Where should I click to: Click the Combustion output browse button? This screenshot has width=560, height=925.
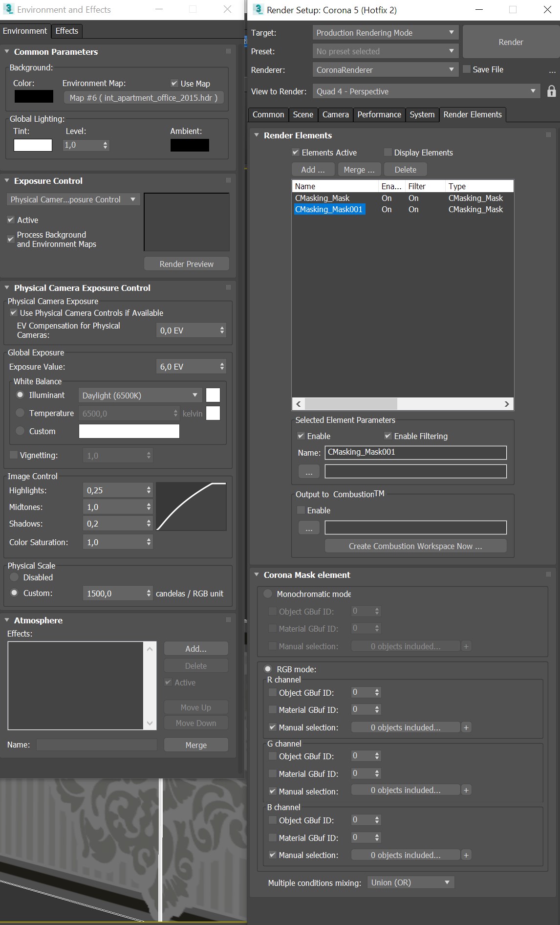coord(309,528)
